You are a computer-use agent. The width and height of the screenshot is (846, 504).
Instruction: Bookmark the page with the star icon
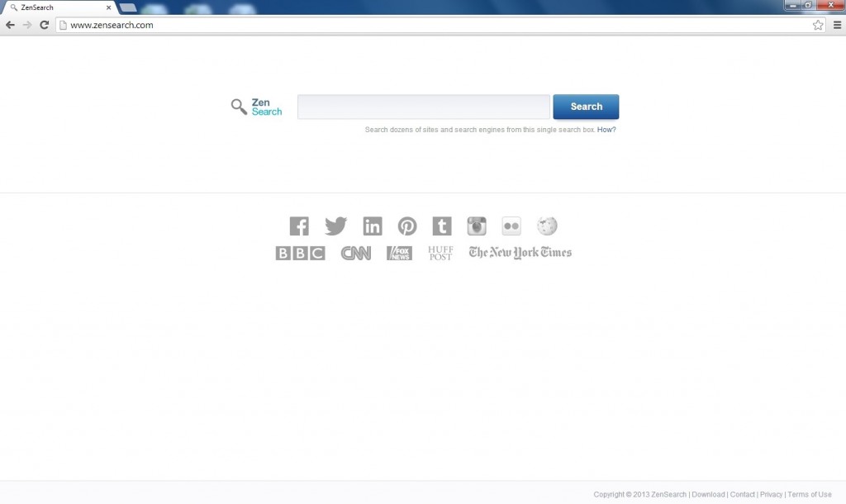click(818, 25)
